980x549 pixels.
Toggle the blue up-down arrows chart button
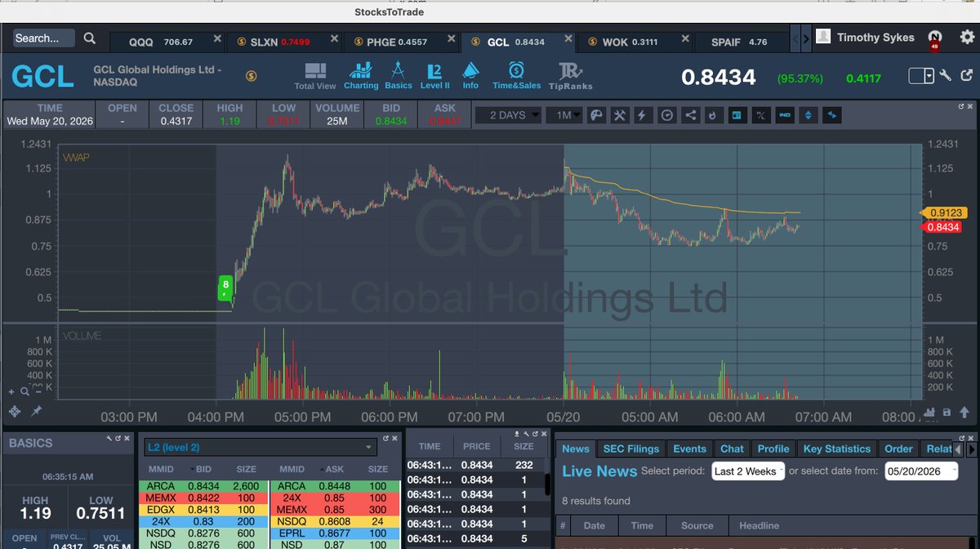(x=808, y=115)
